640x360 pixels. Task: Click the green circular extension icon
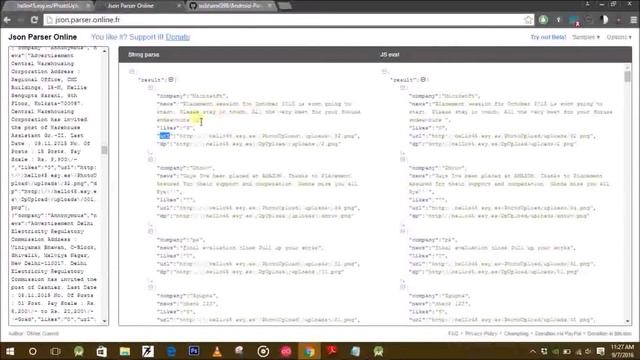pos(543,20)
